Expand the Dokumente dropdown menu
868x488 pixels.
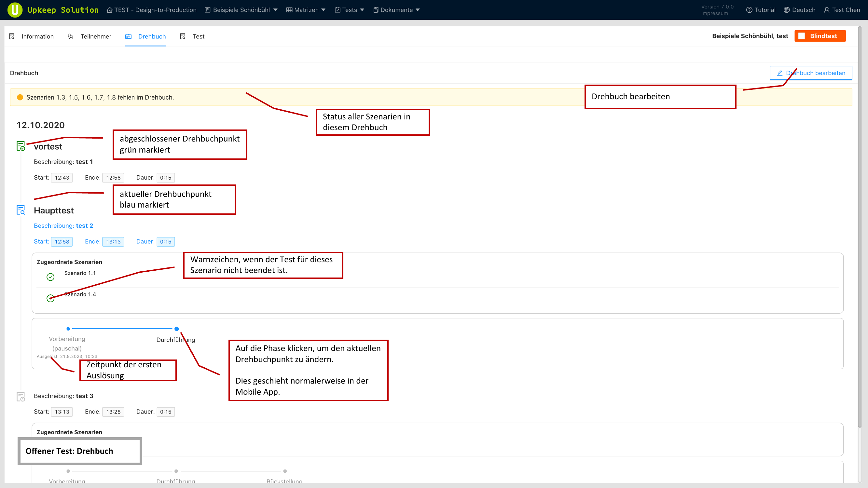click(x=396, y=10)
